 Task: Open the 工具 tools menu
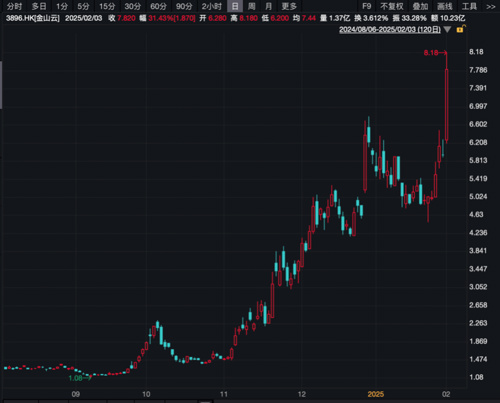[469, 6]
